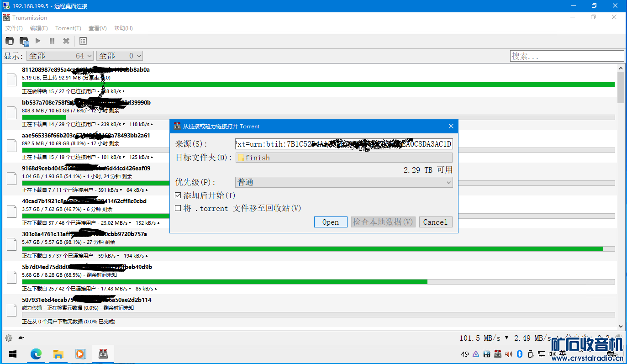Select the file icon of torrent 303c6a4761c33aff
The image size is (627, 364).
click(12, 245)
